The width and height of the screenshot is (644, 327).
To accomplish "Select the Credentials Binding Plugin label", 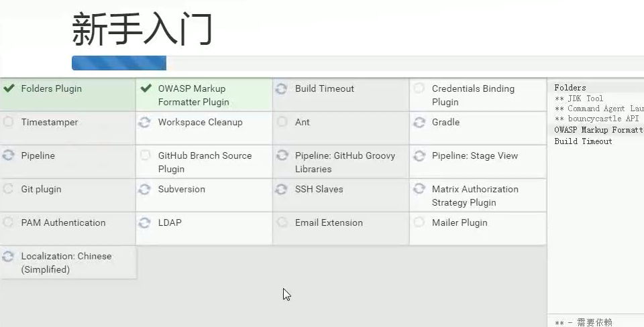I will [x=473, y=95].
